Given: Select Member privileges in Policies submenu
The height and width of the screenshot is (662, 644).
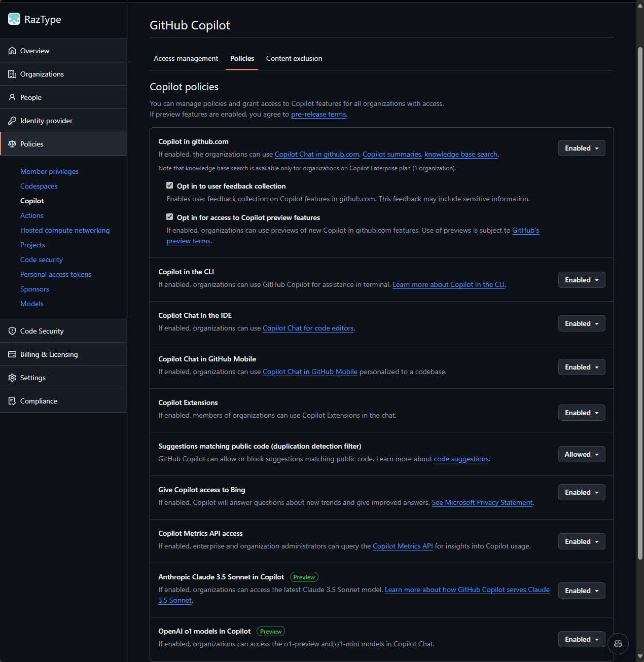Looking at the screenshot, I should (x=49, y=171).
